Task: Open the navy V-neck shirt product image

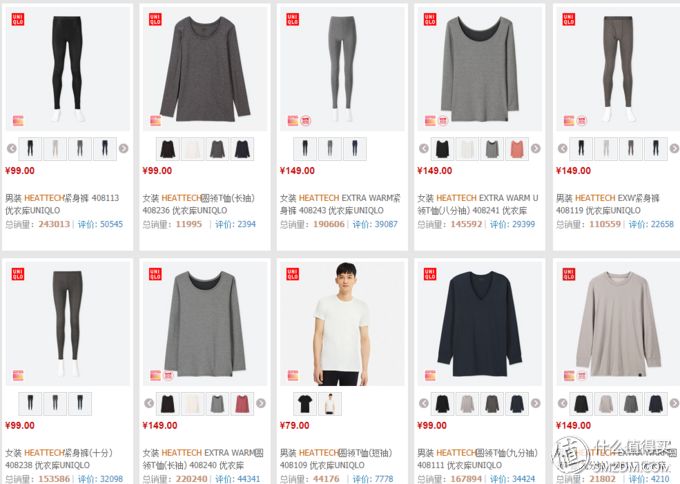Action: (480, 324)
